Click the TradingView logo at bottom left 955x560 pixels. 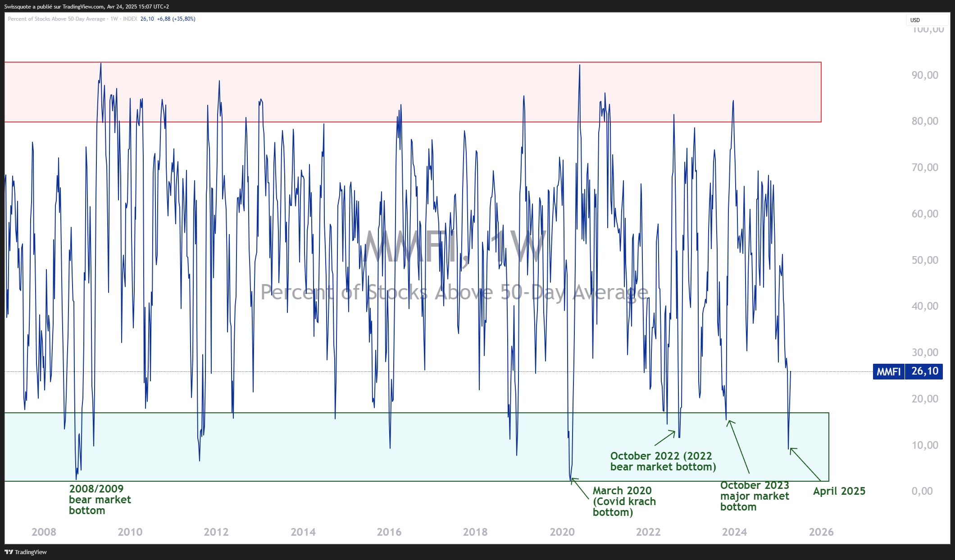coord(26,552)
